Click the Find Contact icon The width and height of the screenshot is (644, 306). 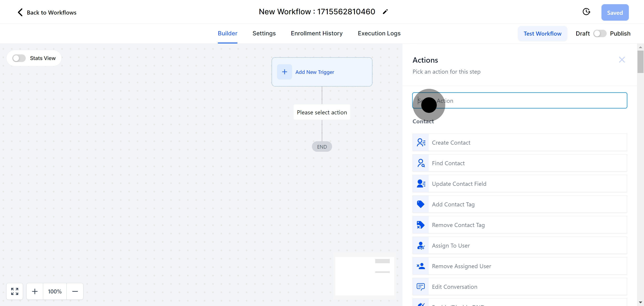[x=421, y=163]
